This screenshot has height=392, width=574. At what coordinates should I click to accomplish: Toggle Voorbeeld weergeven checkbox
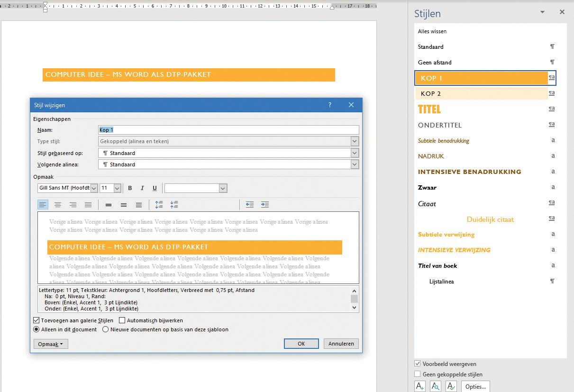[x=417, y=364]
